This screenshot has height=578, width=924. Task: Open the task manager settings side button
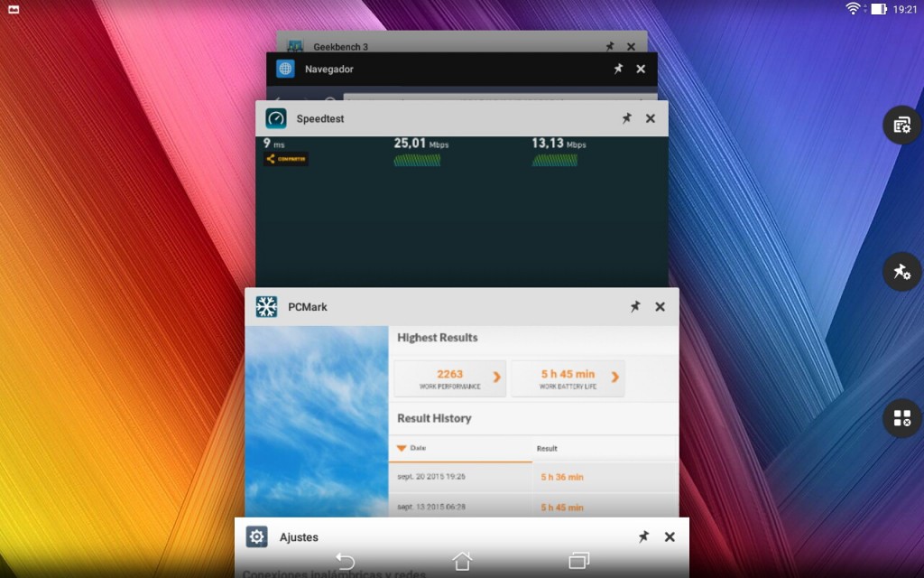pyautogui.click(x=901, y=125)
